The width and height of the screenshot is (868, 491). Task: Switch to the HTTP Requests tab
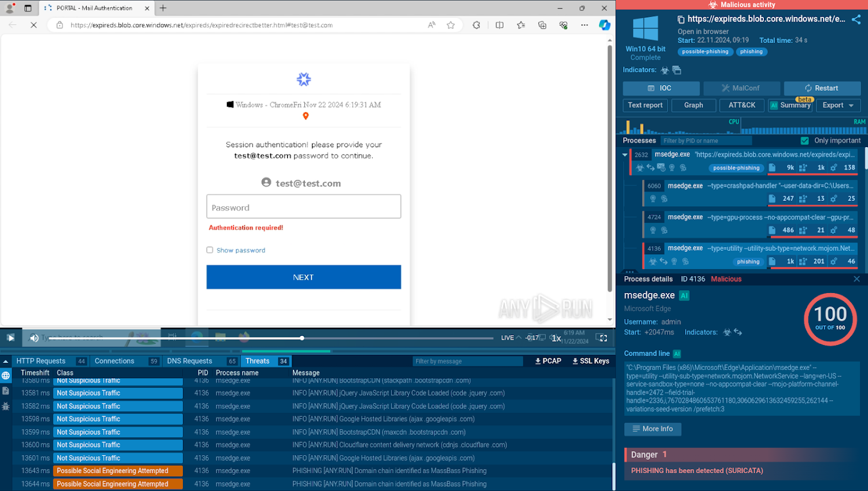coord(41,361)
